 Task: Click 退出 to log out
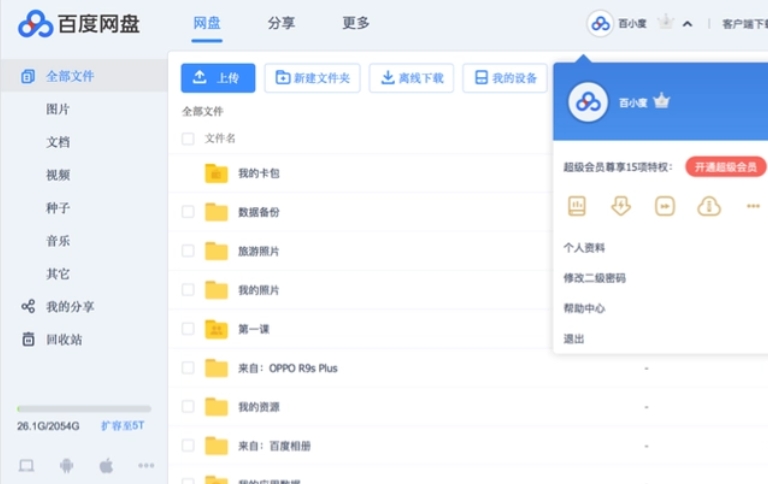(574, 339)
